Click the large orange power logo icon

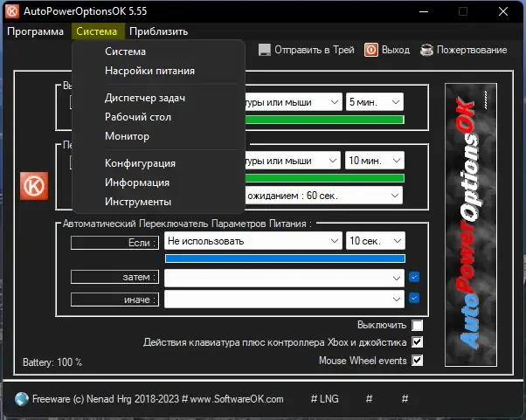(x=34, y=186)
